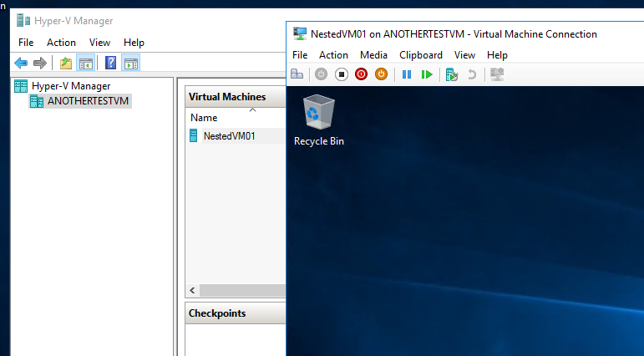The image size is (644, 356).
Task: Open View menu in Virtual Machine Connection
Action: pos(464,54)
